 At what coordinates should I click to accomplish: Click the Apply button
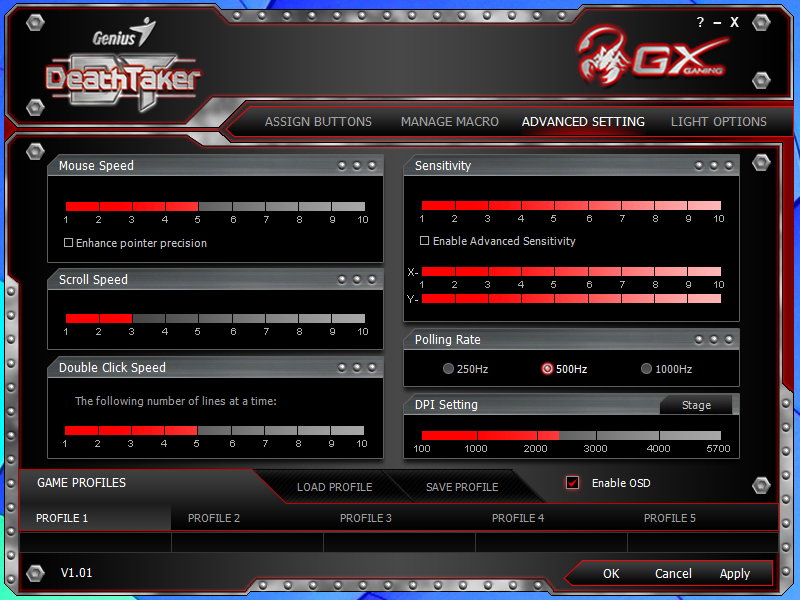click(734, 573)
